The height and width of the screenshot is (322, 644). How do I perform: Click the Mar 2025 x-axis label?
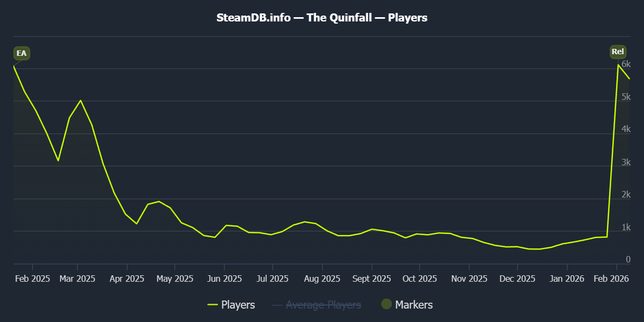(78, 279)
